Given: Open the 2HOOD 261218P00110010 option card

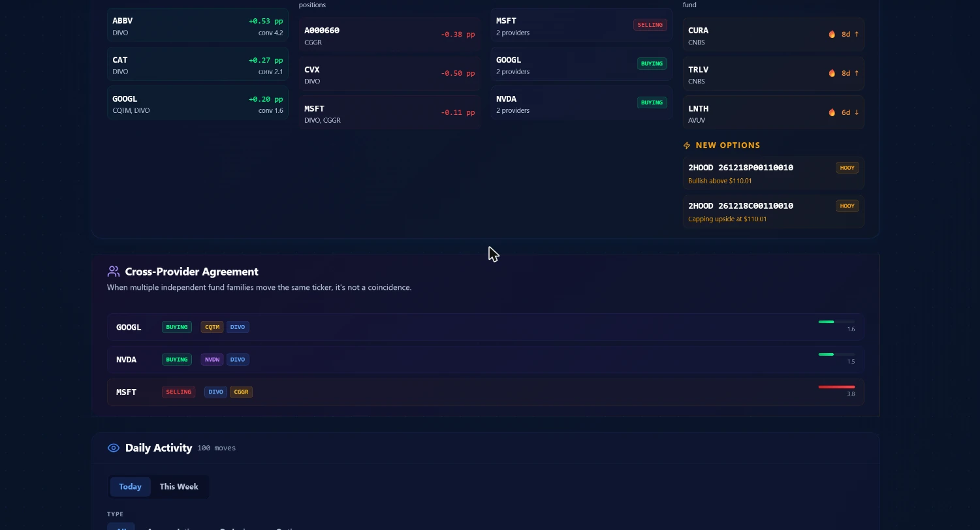Looking at the screenshot, I should click(774, 173).
